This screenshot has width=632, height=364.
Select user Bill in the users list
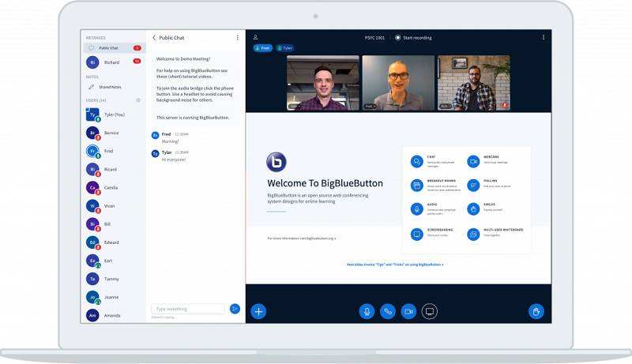tap(115, 224)
